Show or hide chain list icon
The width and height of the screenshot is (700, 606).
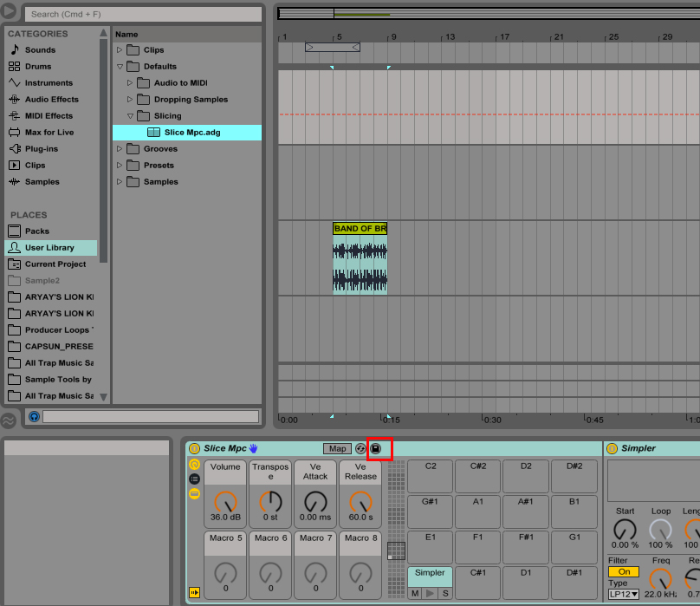point(194,479)
